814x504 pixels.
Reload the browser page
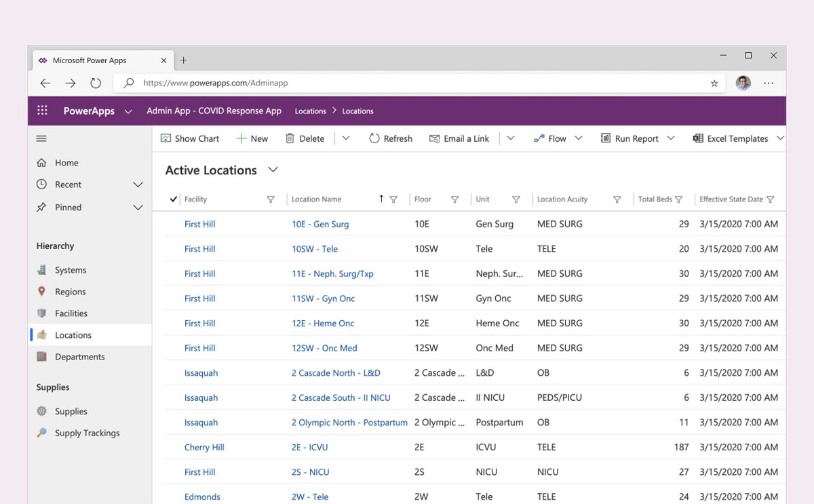(96, 83)
